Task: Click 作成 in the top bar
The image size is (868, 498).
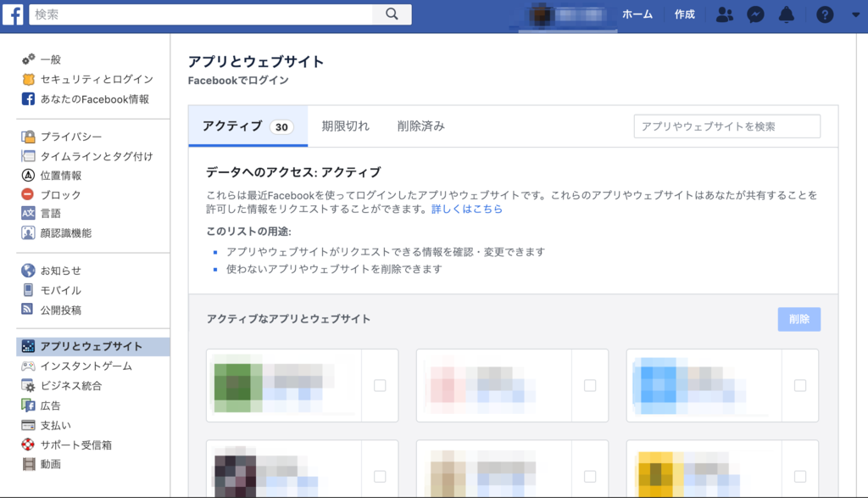Action: pyautogui.click(x=684, y=14)
